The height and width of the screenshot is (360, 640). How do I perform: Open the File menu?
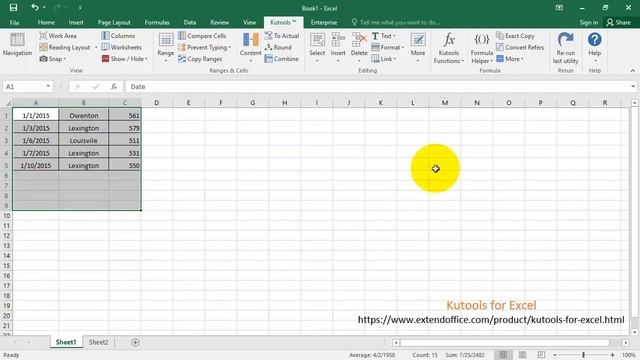pyautogui.click(x=14, y=22)
